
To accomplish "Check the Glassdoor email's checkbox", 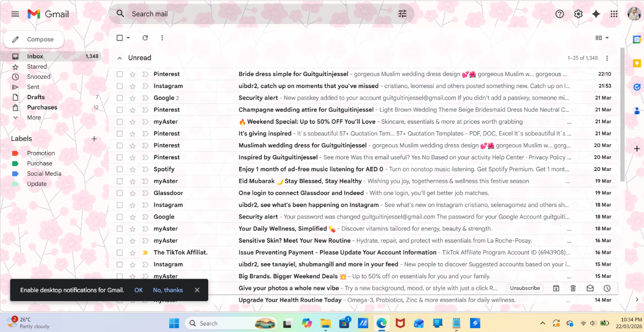I will pos(120,193).
